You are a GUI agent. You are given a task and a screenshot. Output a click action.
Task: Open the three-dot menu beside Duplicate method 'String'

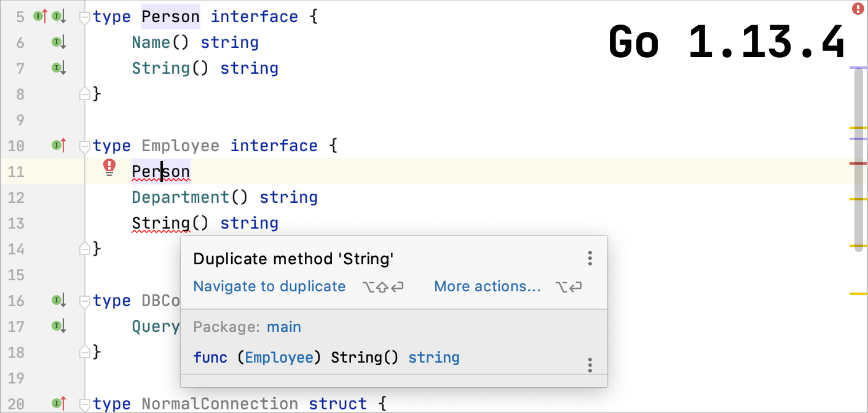(x=590, y=258)
